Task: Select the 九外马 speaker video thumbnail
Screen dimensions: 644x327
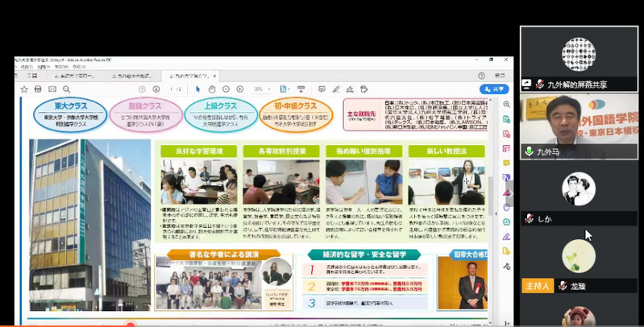Action: (579, 119)
